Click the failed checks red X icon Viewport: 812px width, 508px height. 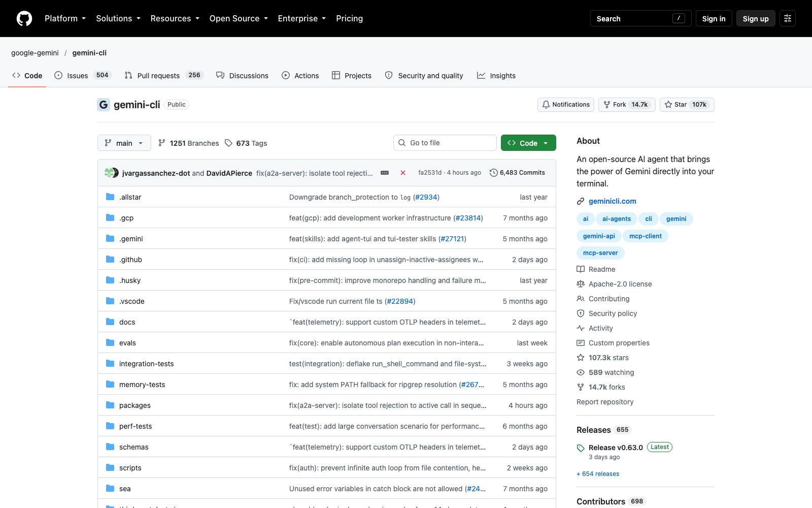point(403,173)
